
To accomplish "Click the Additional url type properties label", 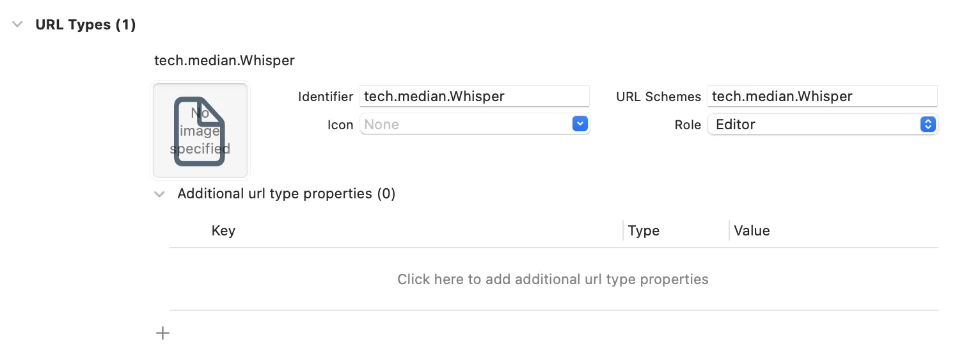I will (286, 194).
